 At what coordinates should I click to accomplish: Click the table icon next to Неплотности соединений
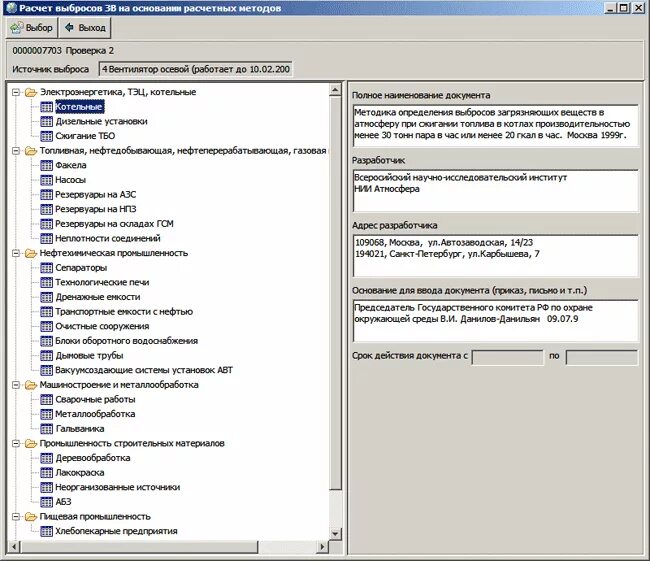point(46,238)
